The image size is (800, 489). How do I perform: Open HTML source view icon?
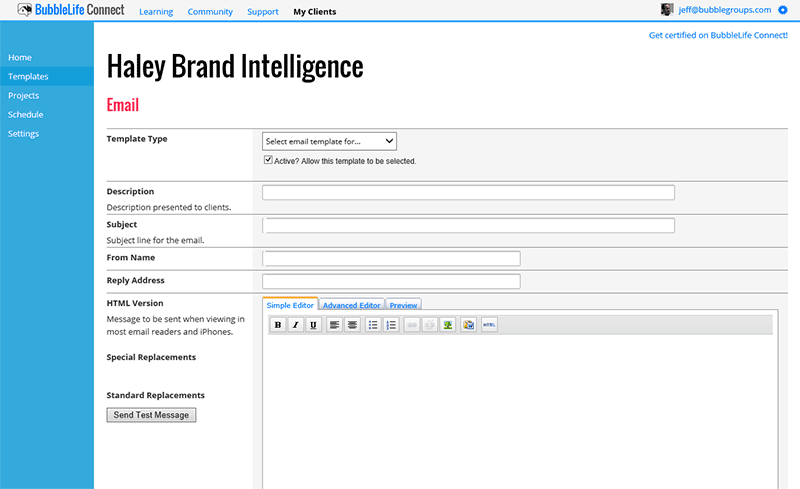[x=489, y=325]
